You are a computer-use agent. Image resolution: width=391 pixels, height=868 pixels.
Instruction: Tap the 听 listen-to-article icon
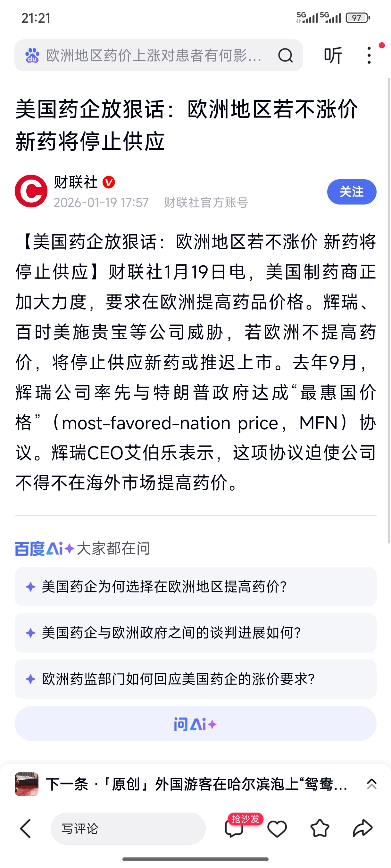[x=333, y=55]
